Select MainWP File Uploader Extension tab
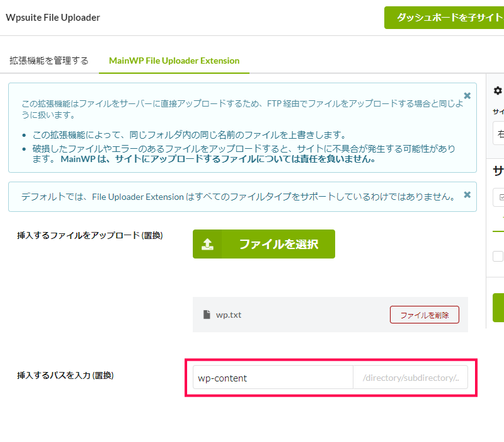504x442 pixels. [175, 61]
